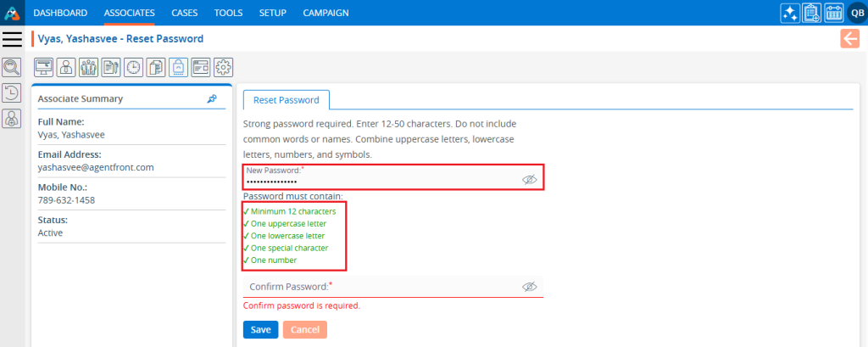Open the gear settings toolbar icon
Screen dimensions: 868x347
coord(223,66)
